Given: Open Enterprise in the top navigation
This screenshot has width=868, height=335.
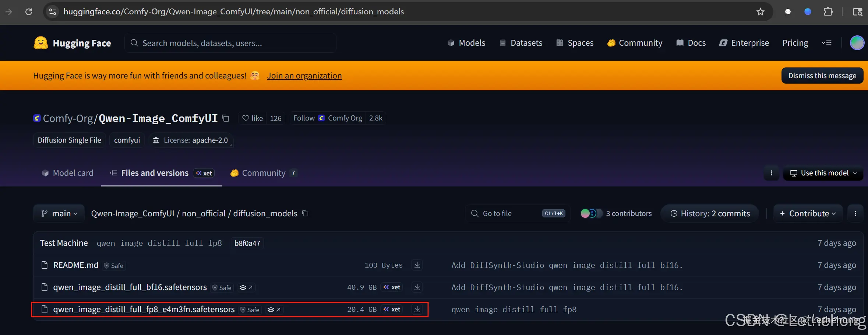Looking at the screenshot, I should (744, 43).
